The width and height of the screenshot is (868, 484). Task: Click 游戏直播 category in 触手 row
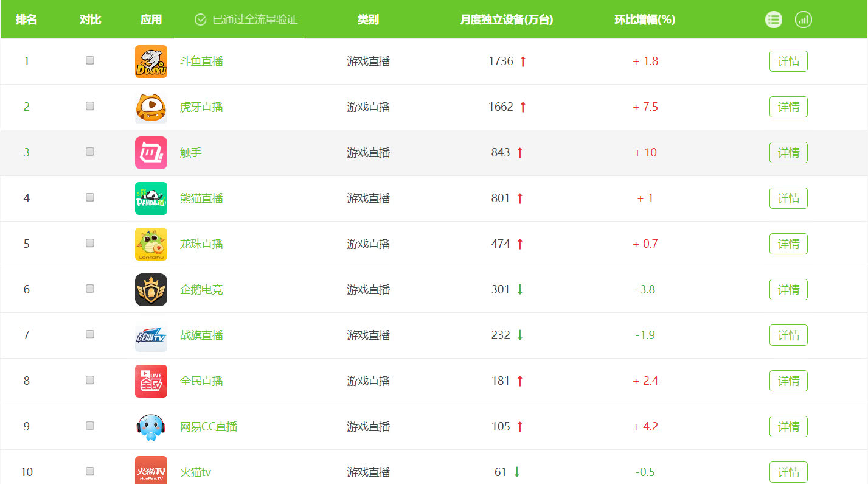click(368, 153)
